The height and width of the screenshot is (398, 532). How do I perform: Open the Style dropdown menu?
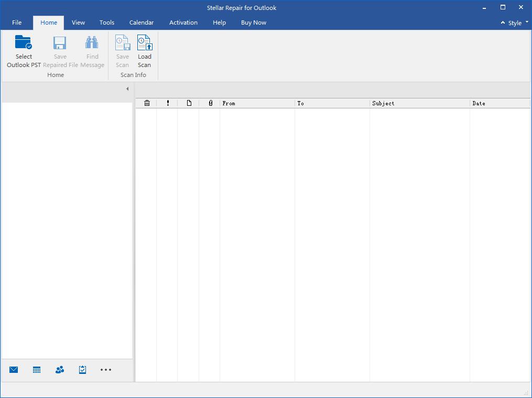518,23
